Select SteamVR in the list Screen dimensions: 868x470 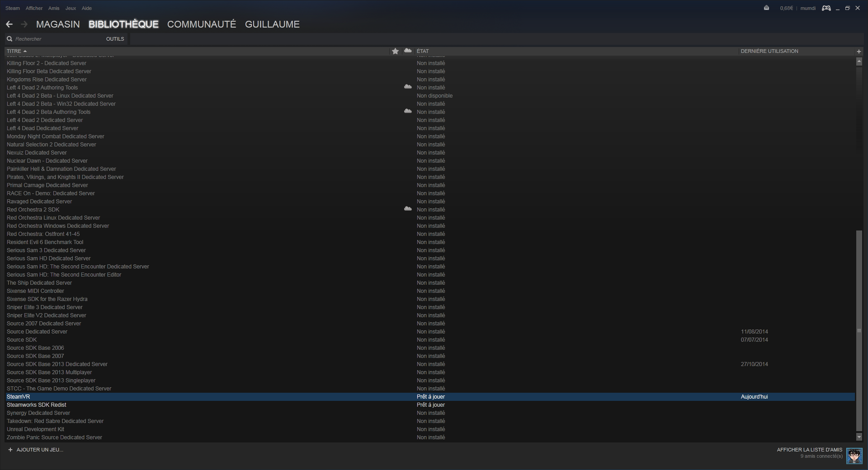(430, 397)
